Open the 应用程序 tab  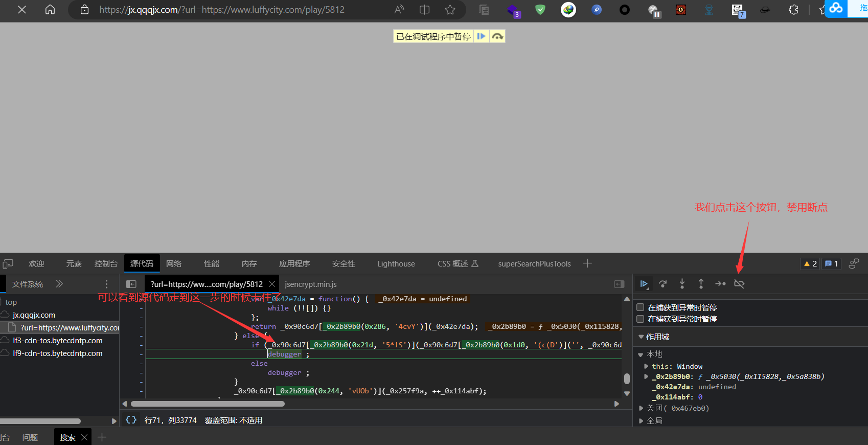(294, 264)
